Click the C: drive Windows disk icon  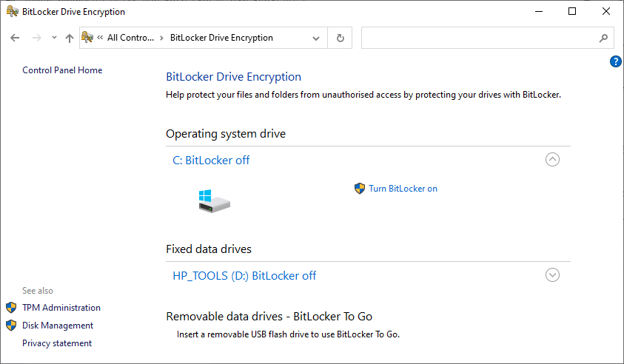[x=215, y=200]
